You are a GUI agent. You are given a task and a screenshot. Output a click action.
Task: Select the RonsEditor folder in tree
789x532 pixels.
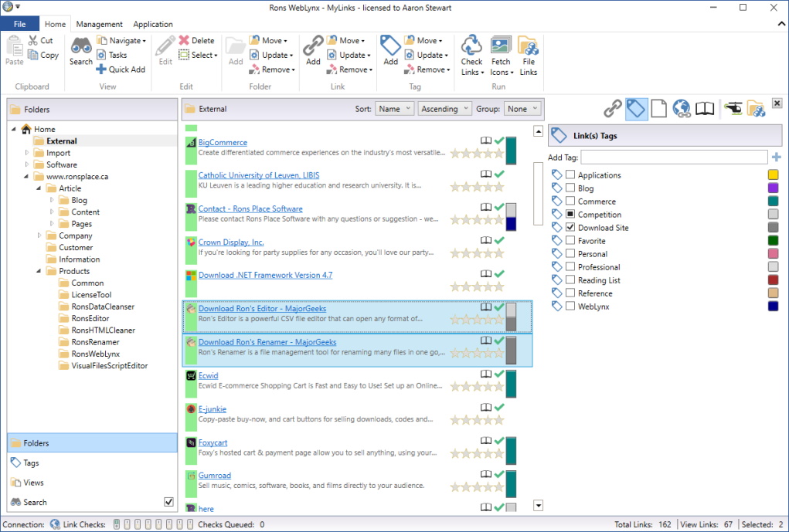90,318
